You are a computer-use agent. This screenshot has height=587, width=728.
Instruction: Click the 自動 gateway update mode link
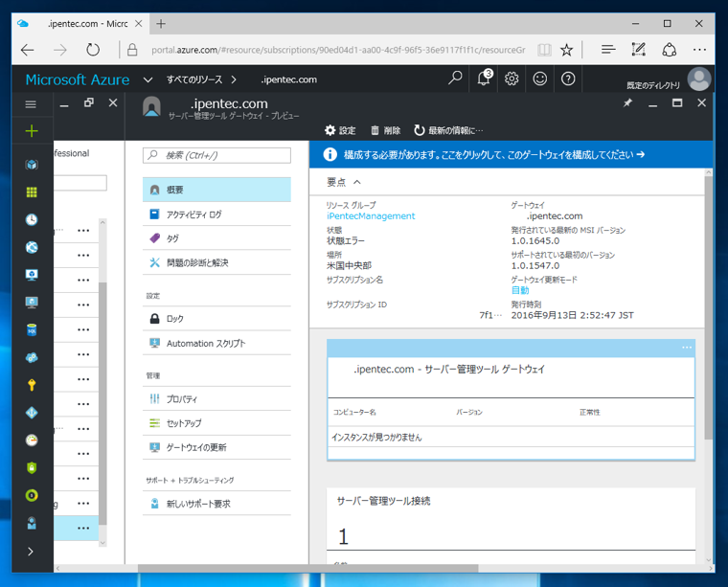(x=520, y=290)
